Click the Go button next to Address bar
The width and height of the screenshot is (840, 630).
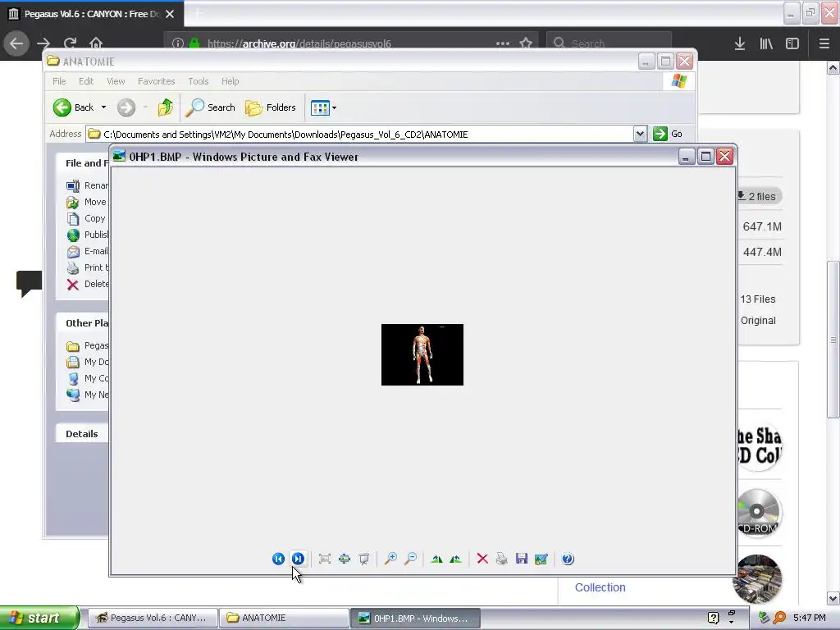pos(668,134)
